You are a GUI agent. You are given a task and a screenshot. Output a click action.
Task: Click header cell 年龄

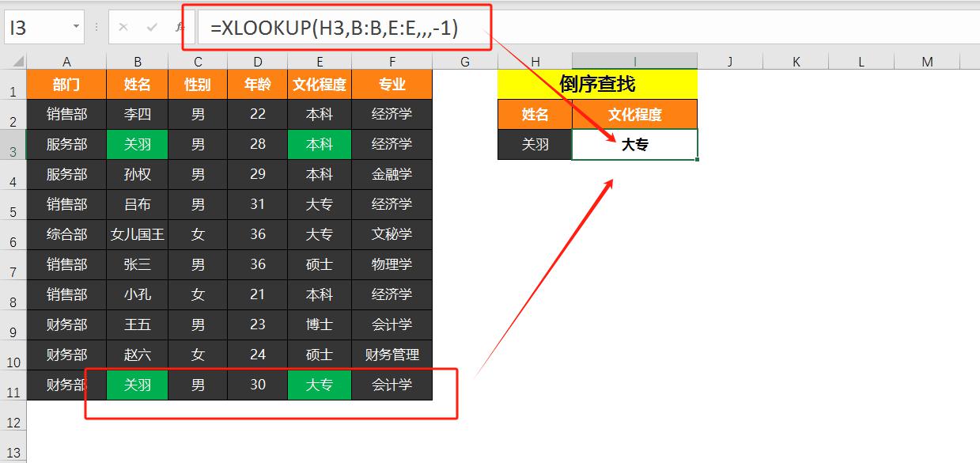click(x=258, y=85)
